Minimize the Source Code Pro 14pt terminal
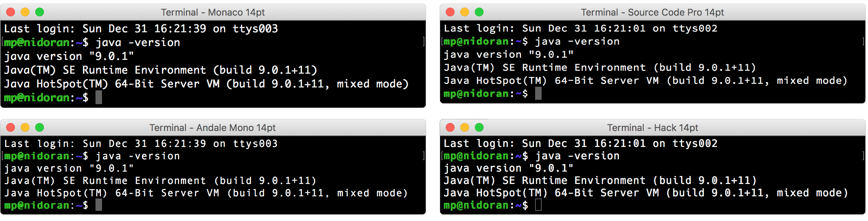The width and height of the screenshot is (868, 221). click(x=465, y=12)
